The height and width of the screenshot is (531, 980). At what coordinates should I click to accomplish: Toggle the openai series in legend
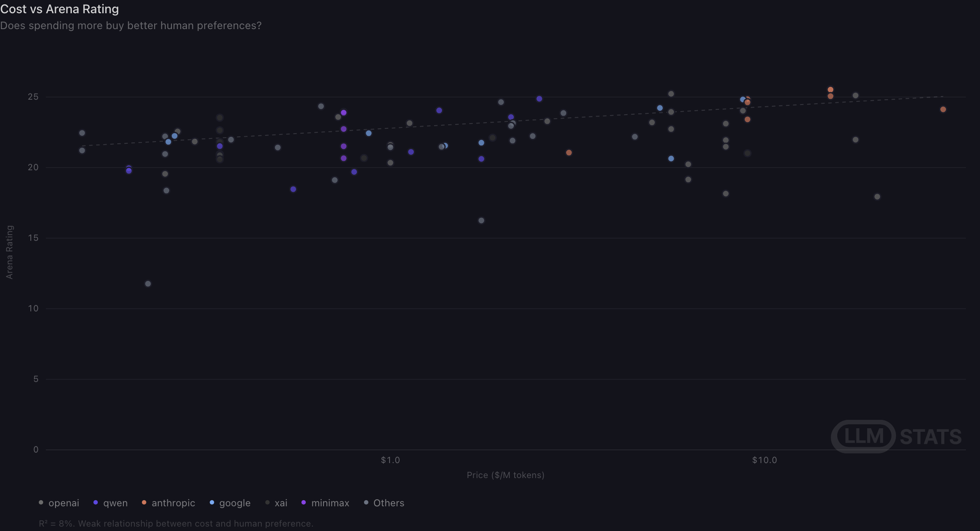click(59, 503)
